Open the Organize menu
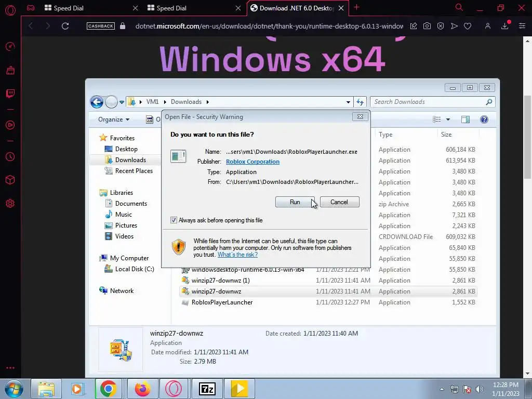The height and width of the screenshot is (399, 532). [x=114, y=119]
